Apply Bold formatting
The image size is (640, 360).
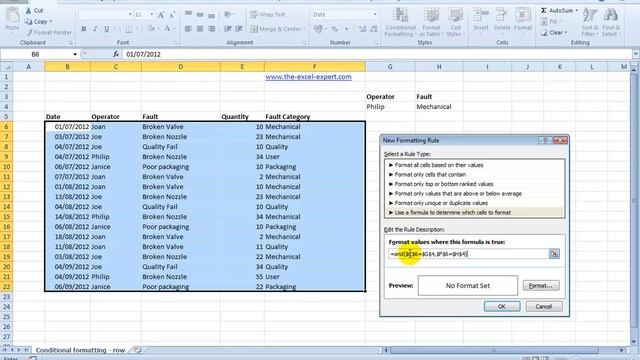84,29
